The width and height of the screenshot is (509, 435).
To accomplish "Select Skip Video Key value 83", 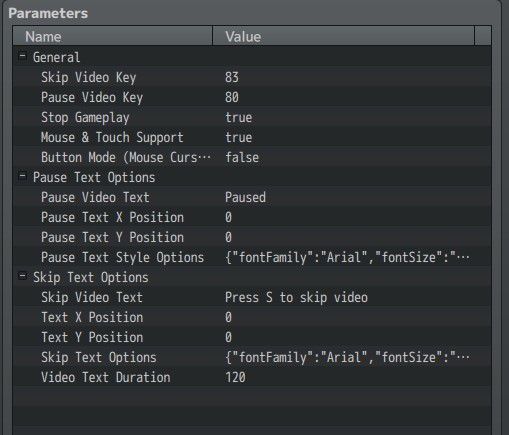I will (232, 77).
